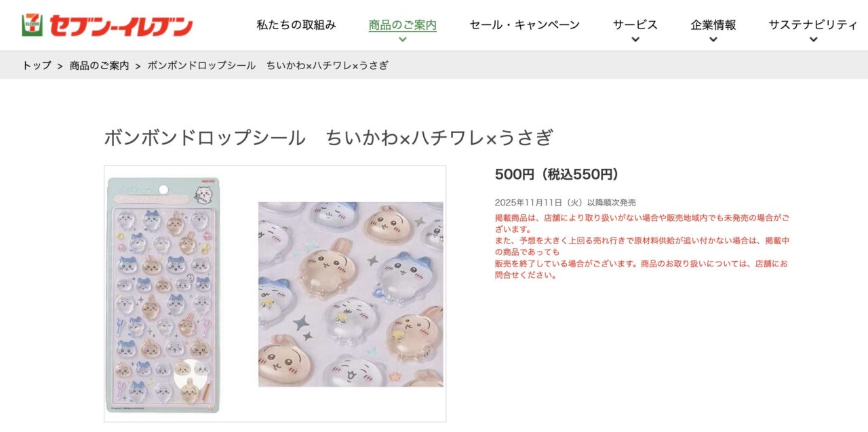Expand the chevron under サステナビリティ

pos(813,39)
